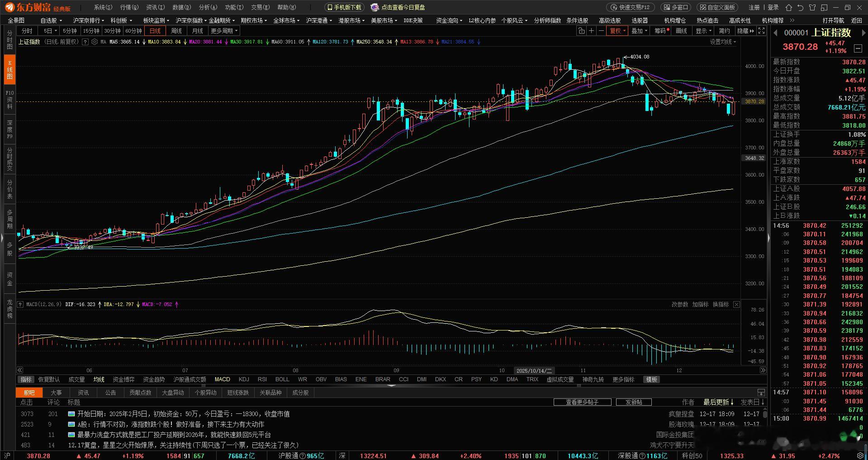Open the 系统(S) menu
Screen dimensions: 868x460
point(103,7)
